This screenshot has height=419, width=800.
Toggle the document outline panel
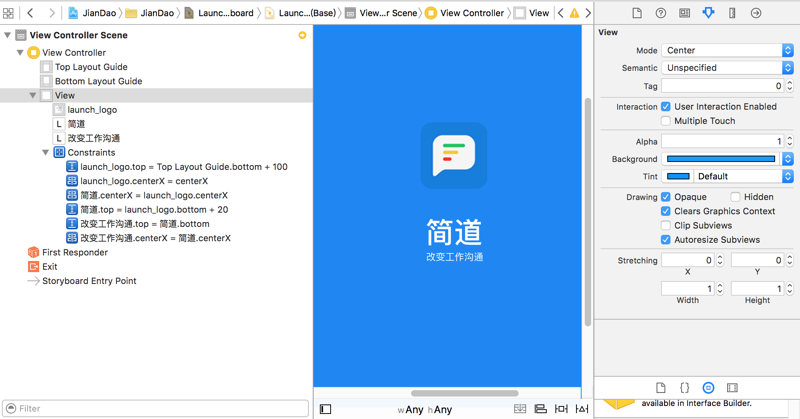(x=326, y=409)
